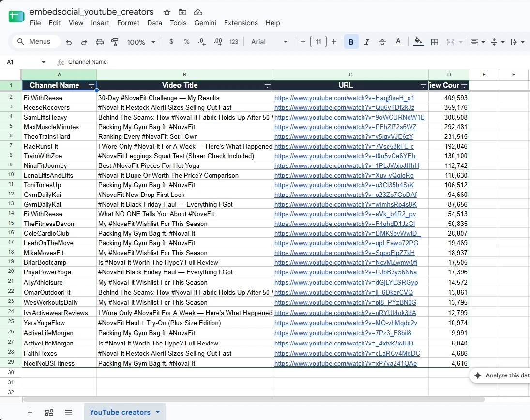Click the undo arrow icon
The height and width of the screenshot is (420, 530).
pyautogui.click(x=69, y=42)
